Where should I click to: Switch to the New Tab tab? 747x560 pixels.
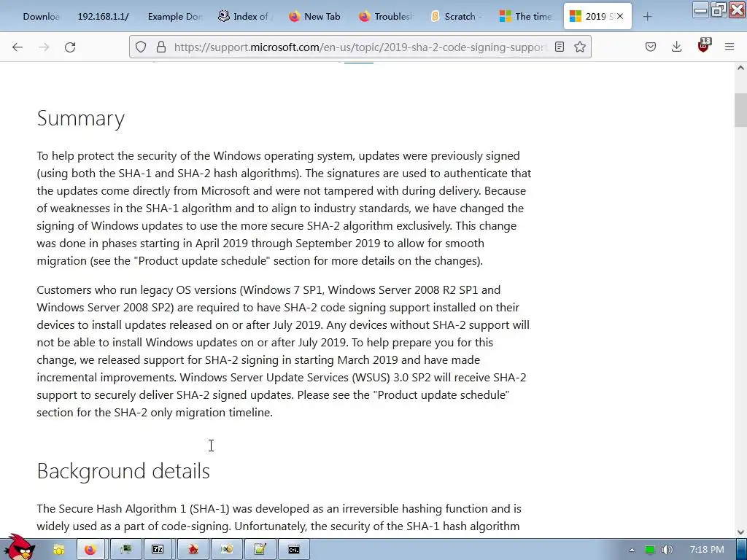point(315,16)
